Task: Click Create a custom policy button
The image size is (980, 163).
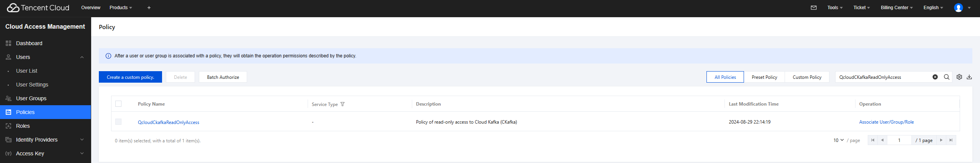Action: pos(130,77)
